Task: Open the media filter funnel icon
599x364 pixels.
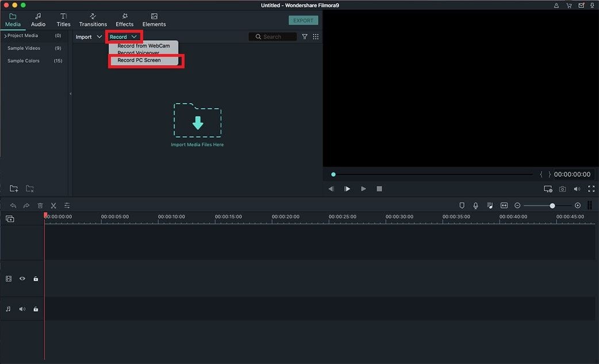Action: pos(305,37)
